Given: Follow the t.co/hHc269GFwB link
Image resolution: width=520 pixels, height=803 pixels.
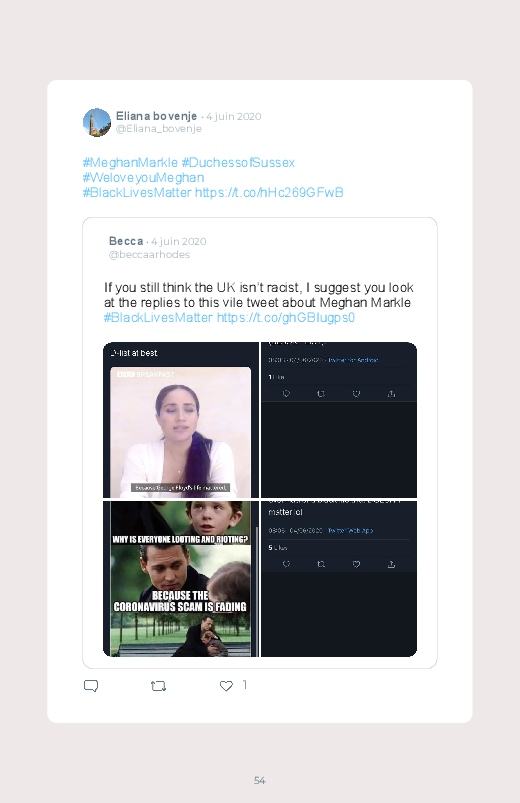Looking at the screenshot, I should 269,192.
